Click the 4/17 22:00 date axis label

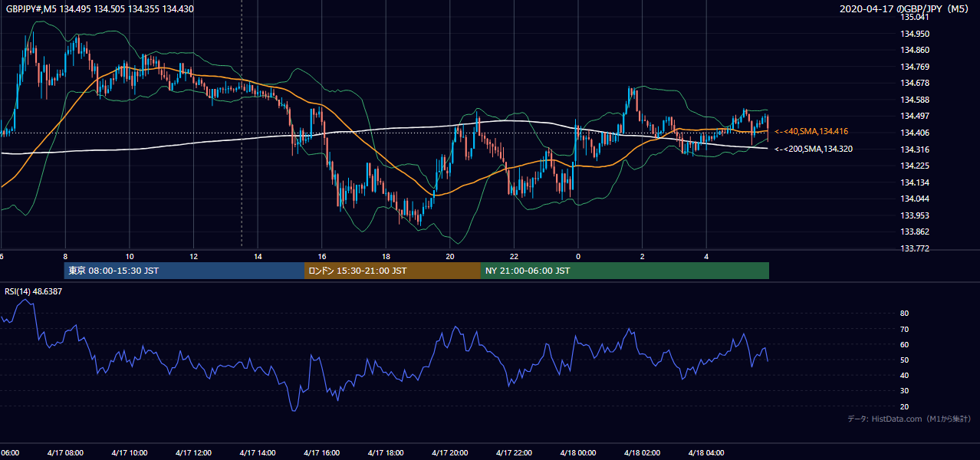[x=513, y=453]
